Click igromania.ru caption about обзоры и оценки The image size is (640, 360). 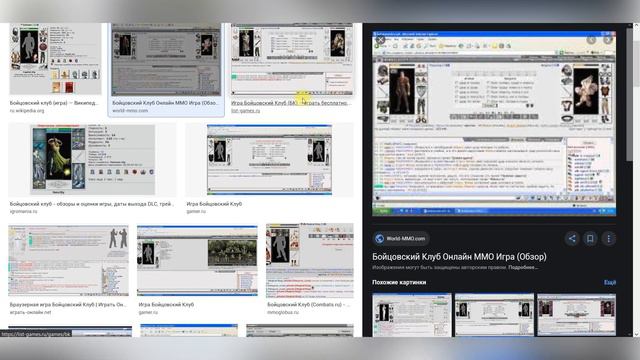click(x=91, y=204)
